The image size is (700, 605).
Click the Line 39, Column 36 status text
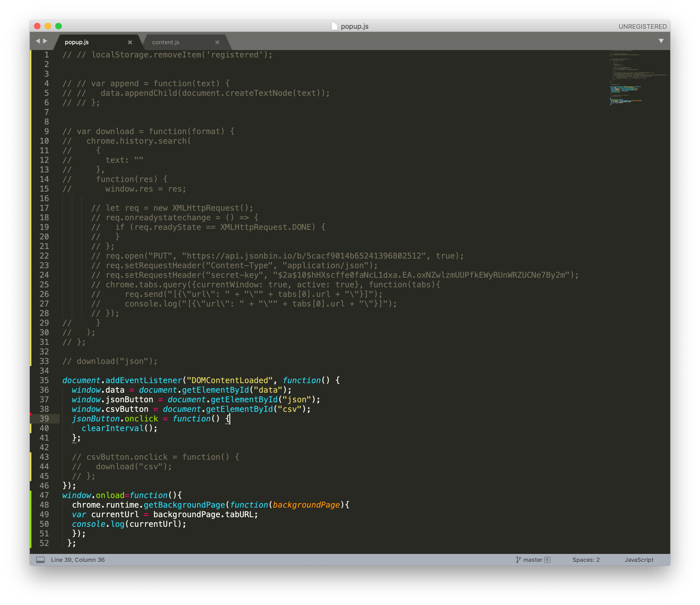(78, 560)
